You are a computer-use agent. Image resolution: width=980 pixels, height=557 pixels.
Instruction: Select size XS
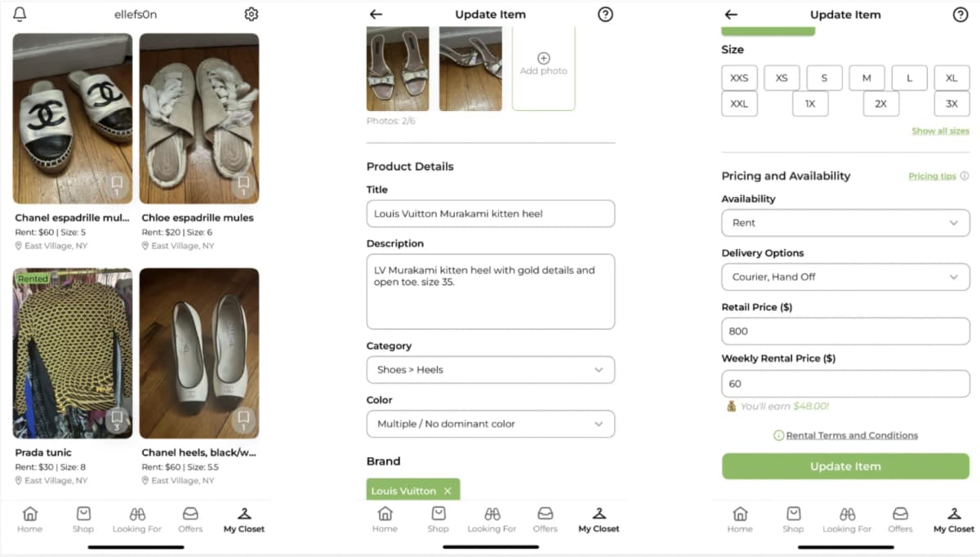click(782, 78)
